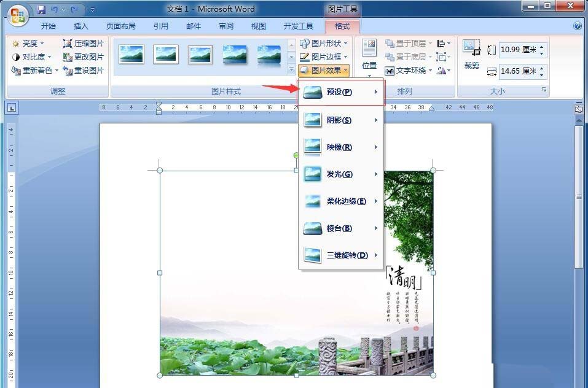Image resolution: width=588 pixels, height=388 pixels.
Task: Apply the fourth picture style thumbnail
Action: [235, 55]
